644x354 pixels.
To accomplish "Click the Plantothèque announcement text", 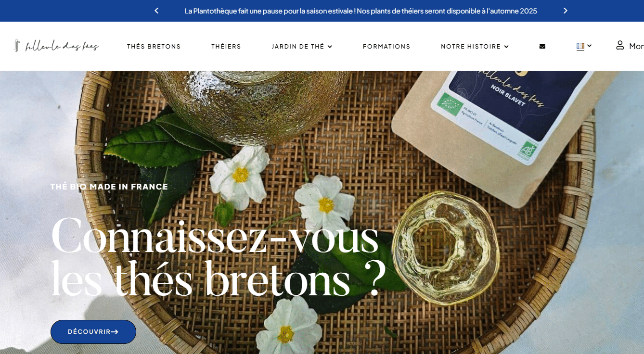I will (361, 11).
